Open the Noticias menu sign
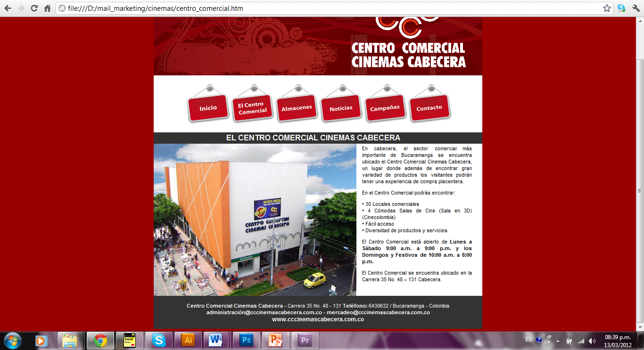The width and height of the screenshot is (644, 350). click(x=341, y=107)
